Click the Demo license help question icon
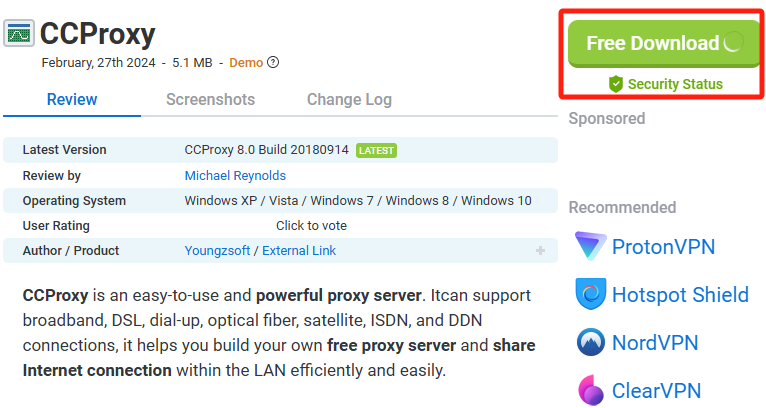Viewport: 766px width, 408px height. 274,63
